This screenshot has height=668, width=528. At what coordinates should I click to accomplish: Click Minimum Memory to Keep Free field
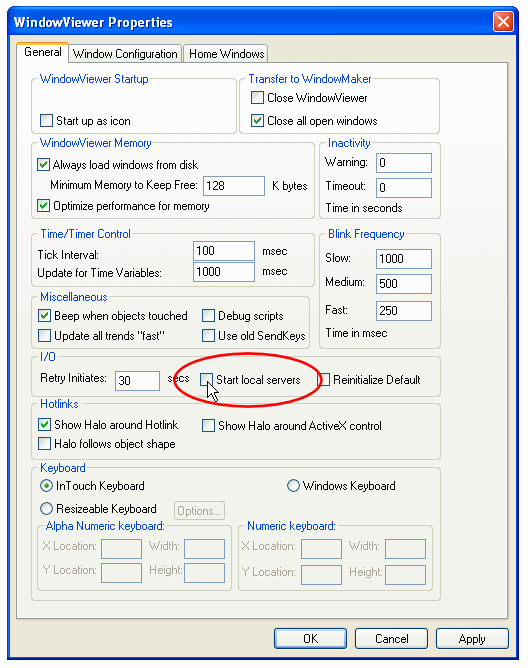[234, 186]
